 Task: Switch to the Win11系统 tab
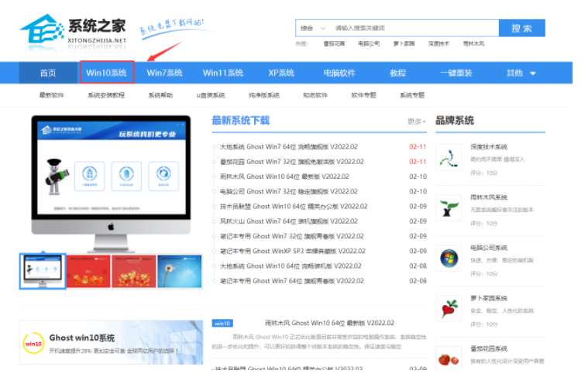click(223, 73)
